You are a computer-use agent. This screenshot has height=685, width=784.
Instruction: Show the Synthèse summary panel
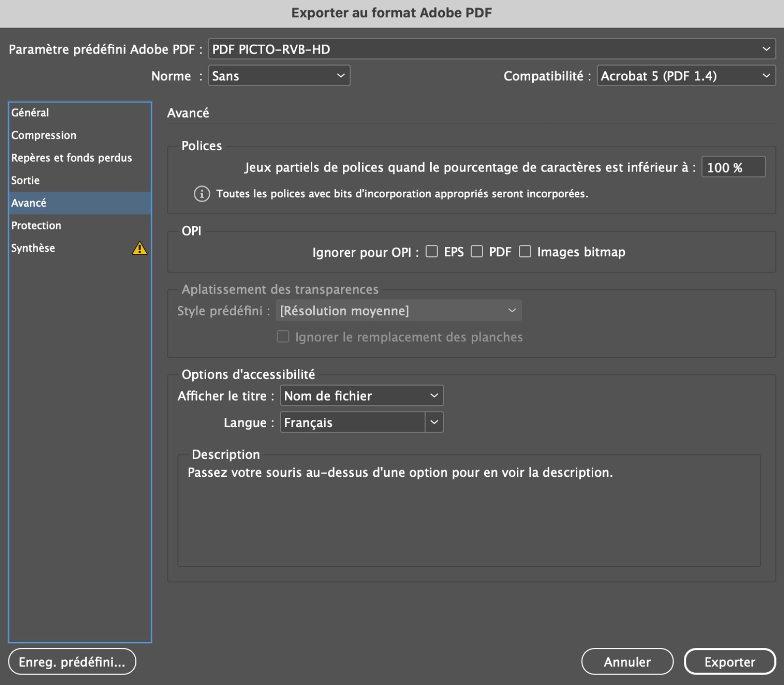click(33, 248)
